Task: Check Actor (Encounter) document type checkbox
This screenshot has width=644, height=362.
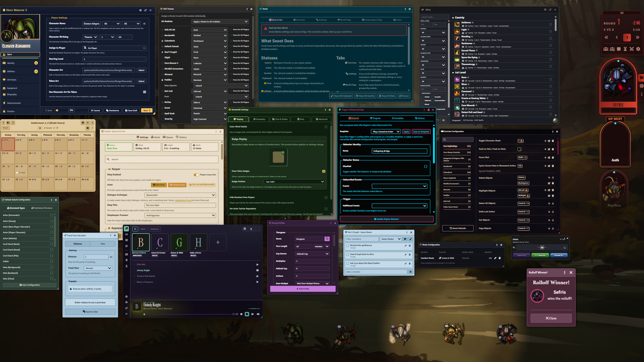Action: 51,215
